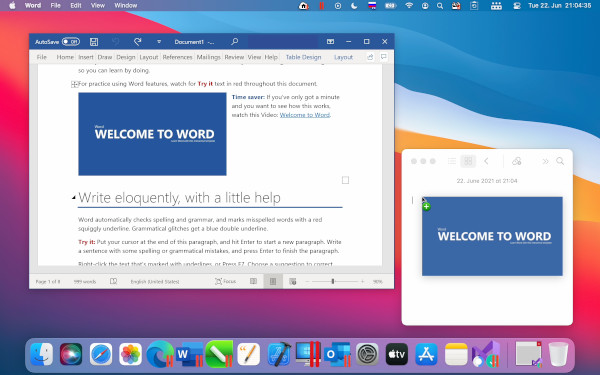The image size is (600, 375).
Task: Expand the Notes toolbar overflow chevrons
Action: click(545, 161)
